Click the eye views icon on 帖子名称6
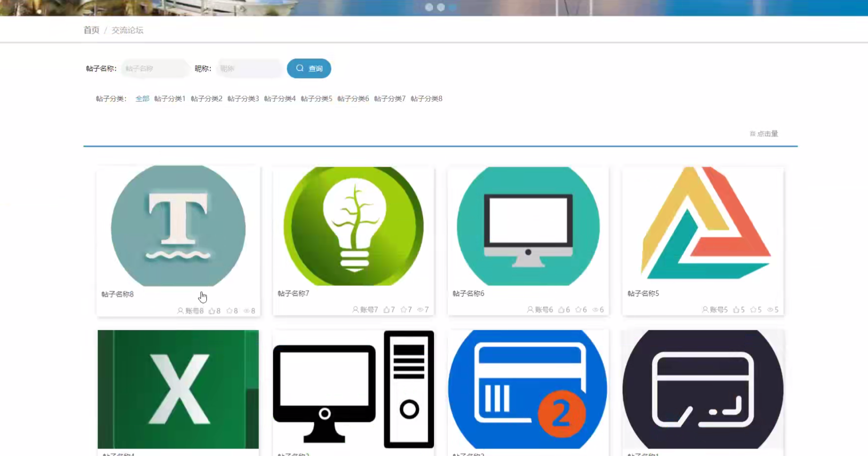868x456 pixels. [x=595, y=309]
